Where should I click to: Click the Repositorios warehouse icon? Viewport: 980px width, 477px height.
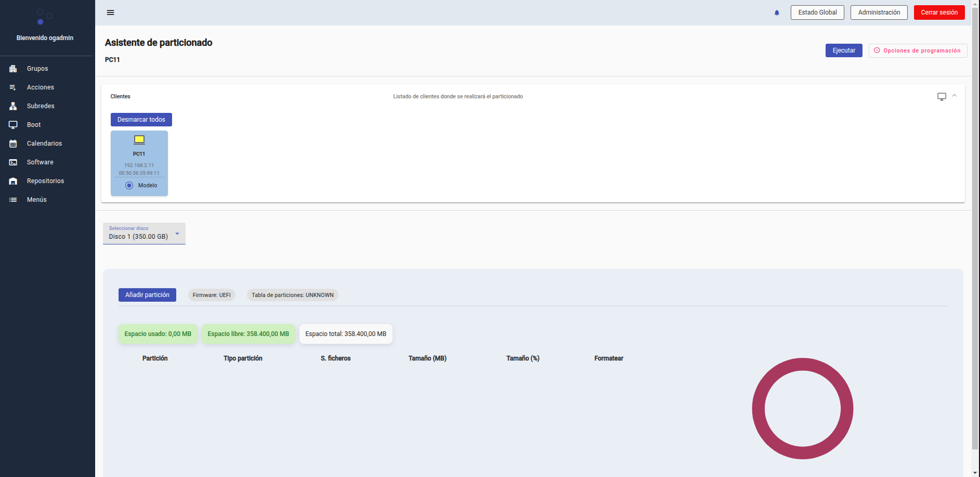click(13, 181)
